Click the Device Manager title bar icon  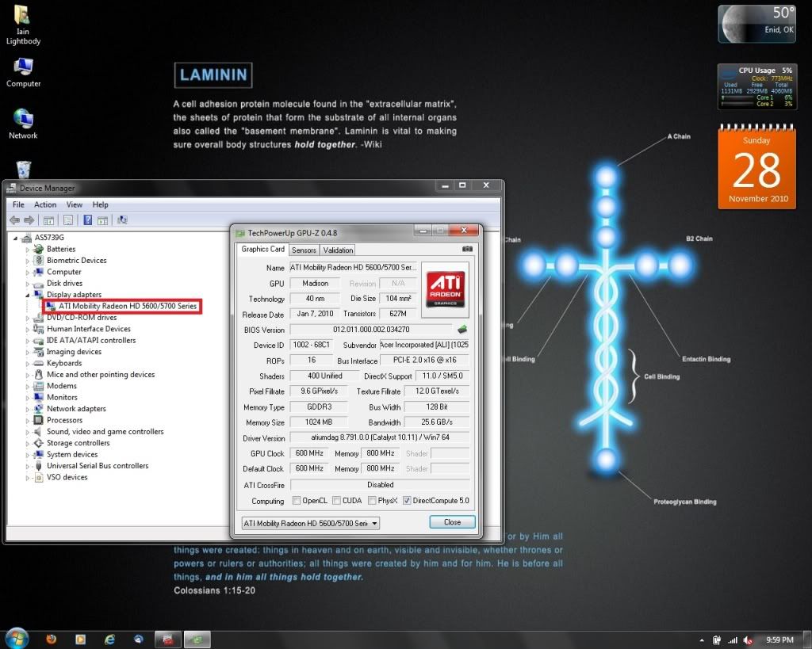(x=11, y=188)
